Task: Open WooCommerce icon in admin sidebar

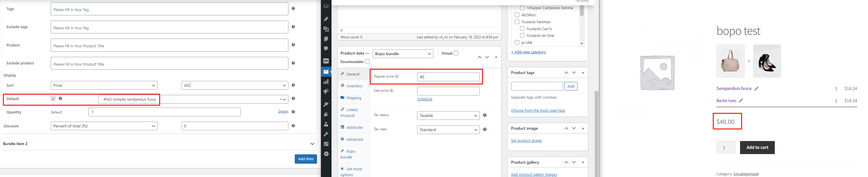Action: coord(326,61)
